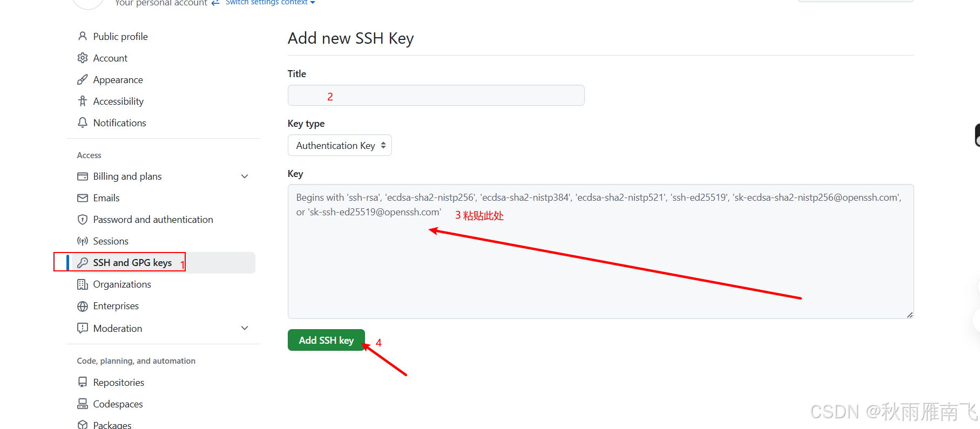
Task: Click the Emails envelope icon
Action: 83,198
